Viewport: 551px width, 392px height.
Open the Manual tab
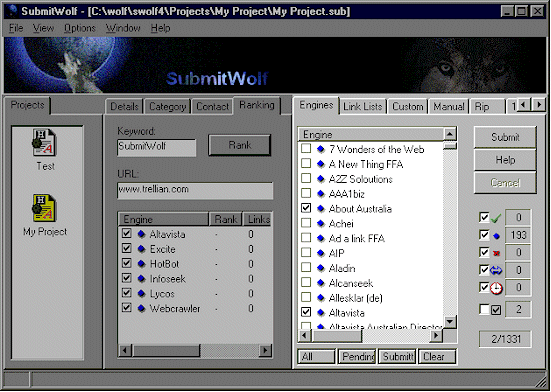pyautogui.click(x=449, y=106)
